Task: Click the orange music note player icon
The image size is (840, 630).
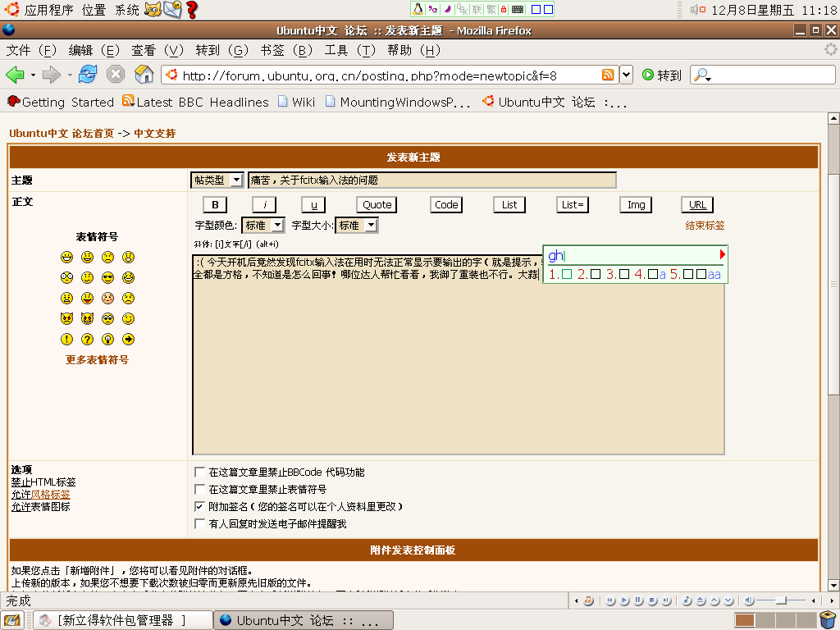Action: point(588,600)
